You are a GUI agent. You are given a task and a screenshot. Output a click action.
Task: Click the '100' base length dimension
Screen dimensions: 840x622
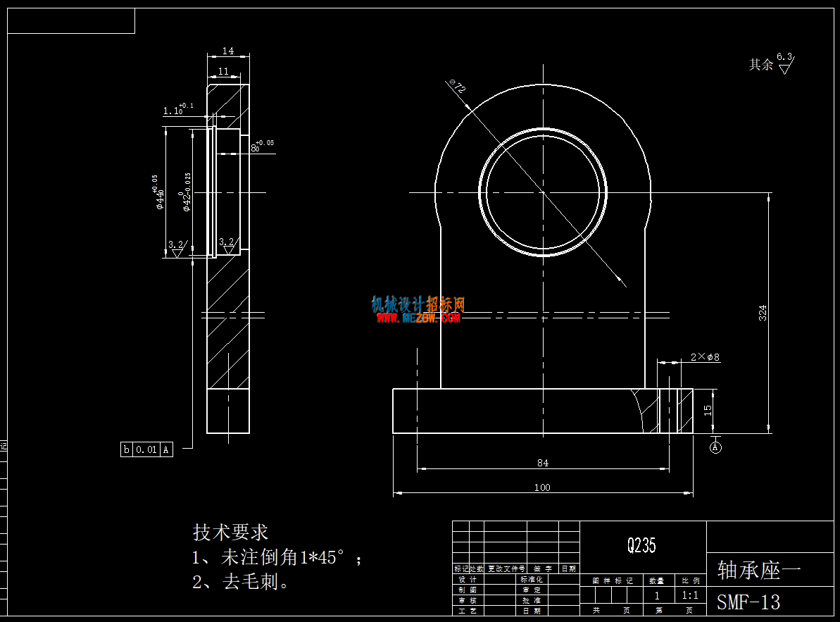click(542, 487)
